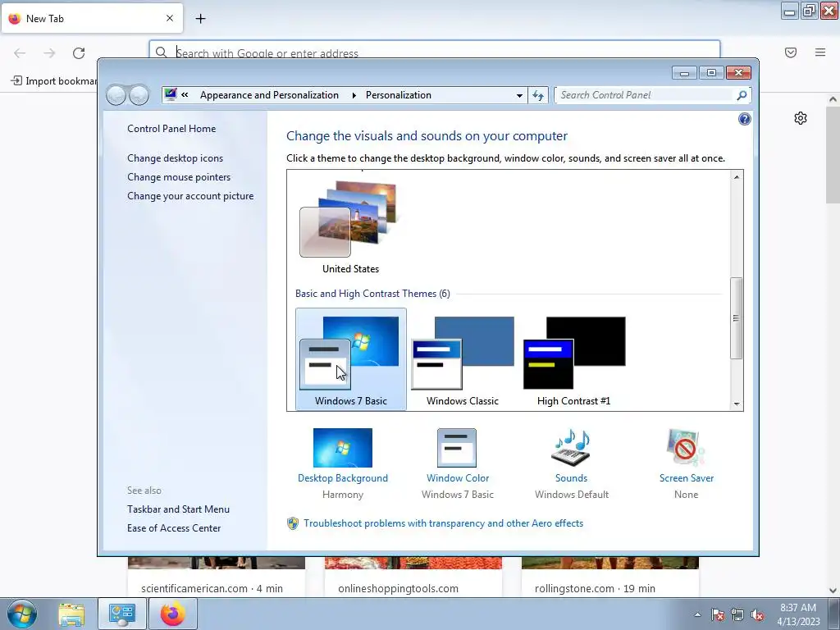This screenshot has width=840, height=630.
Task: Click Import bookmarks in Firefox toolbar
Action: (x=53, y=81)
